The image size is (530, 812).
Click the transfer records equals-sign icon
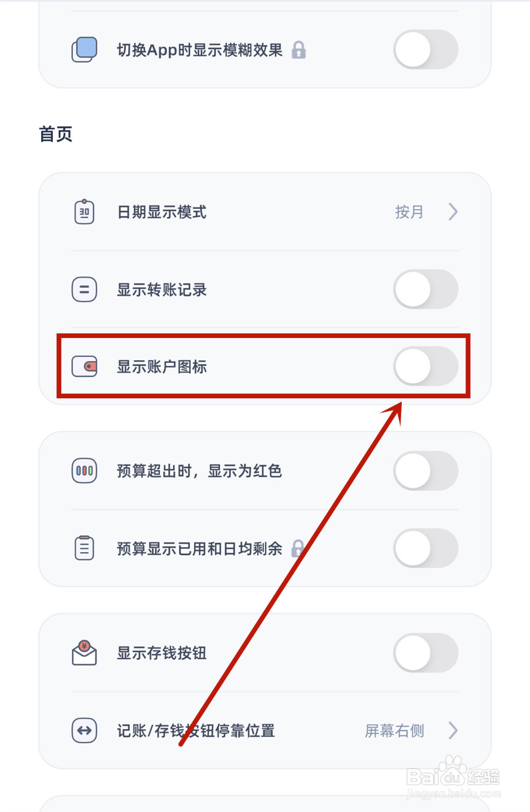coord(84,289)
